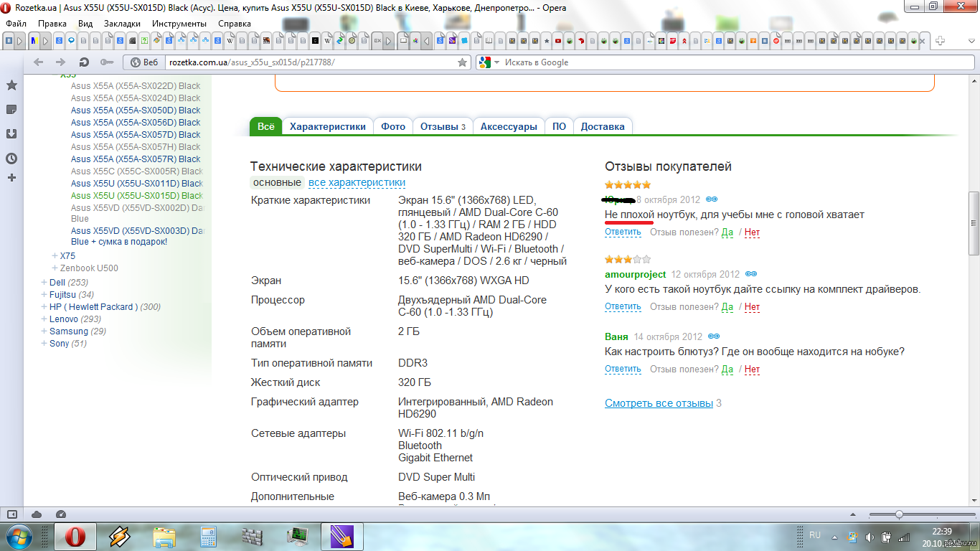Open Opera Link cloud icon in status bar
The image size is (980, 551).
tap(37, 514)
